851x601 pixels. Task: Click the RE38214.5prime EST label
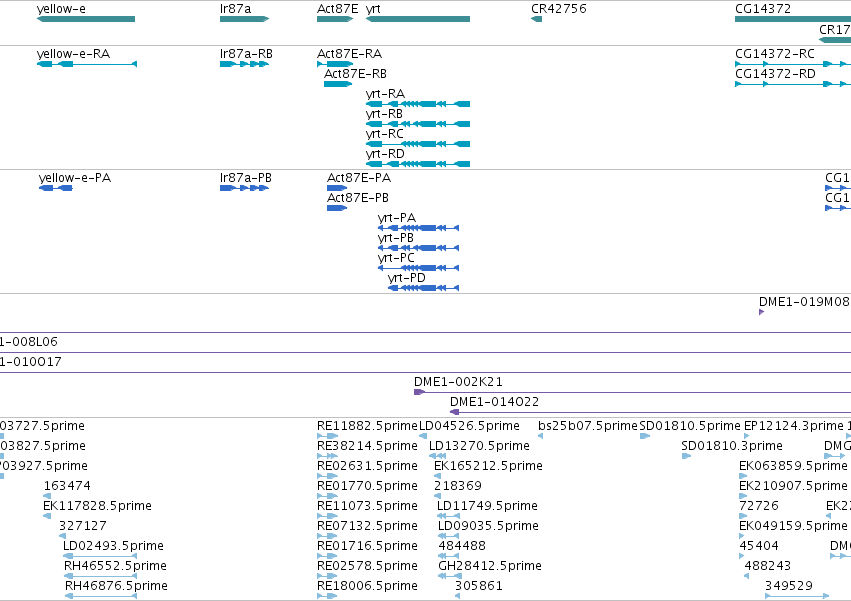click(367, 446)
